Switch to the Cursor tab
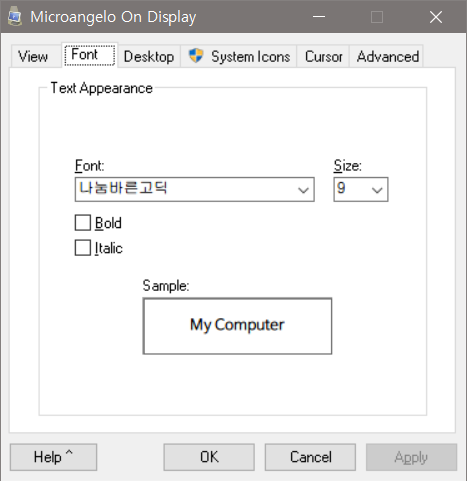 click(x=323, y=56)
